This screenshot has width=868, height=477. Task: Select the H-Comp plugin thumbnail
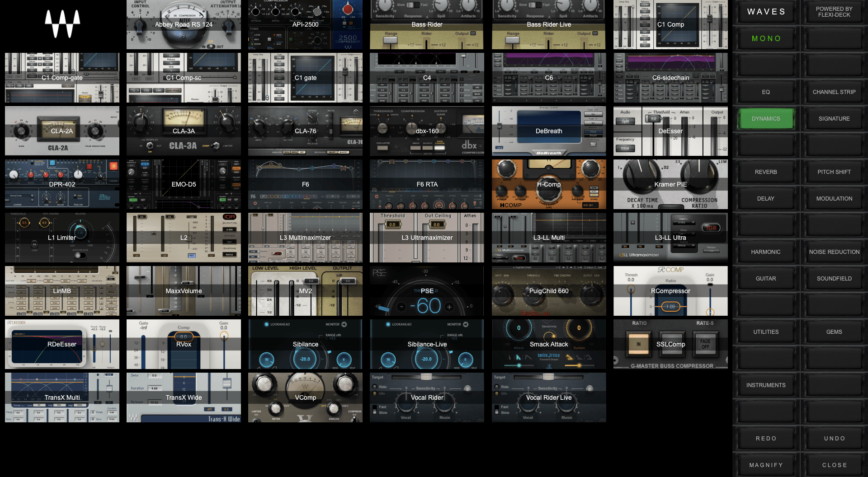pyautogui.click(x=549, y=184)
